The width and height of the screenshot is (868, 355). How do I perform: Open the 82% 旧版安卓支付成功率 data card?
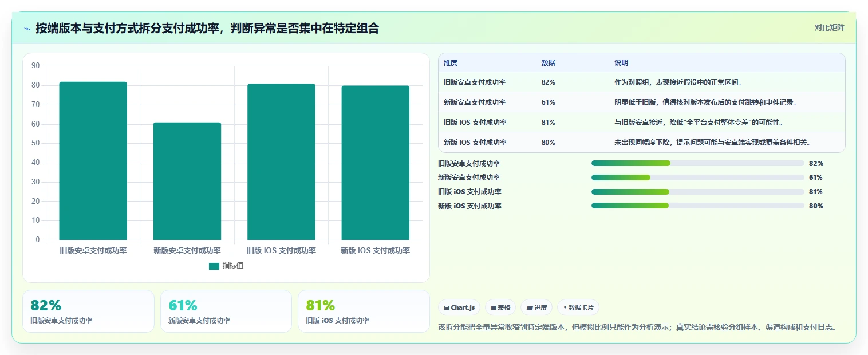(88, 311)
